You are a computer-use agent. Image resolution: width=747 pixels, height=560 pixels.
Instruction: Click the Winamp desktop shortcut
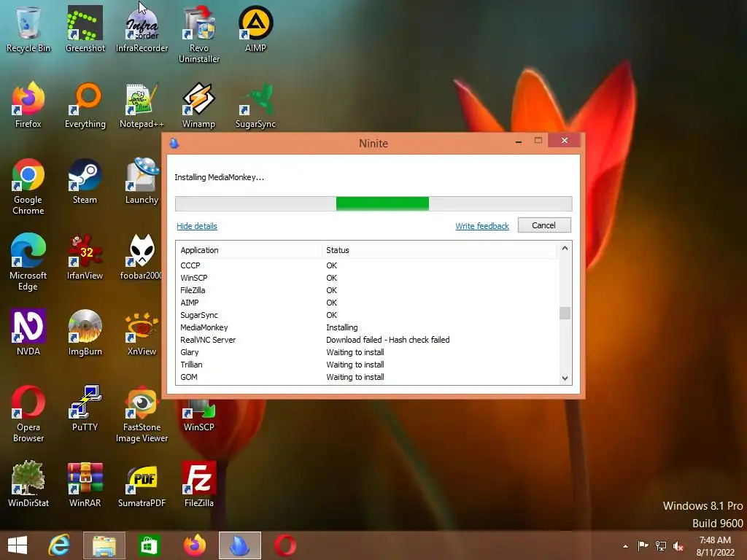click(199, 105)
